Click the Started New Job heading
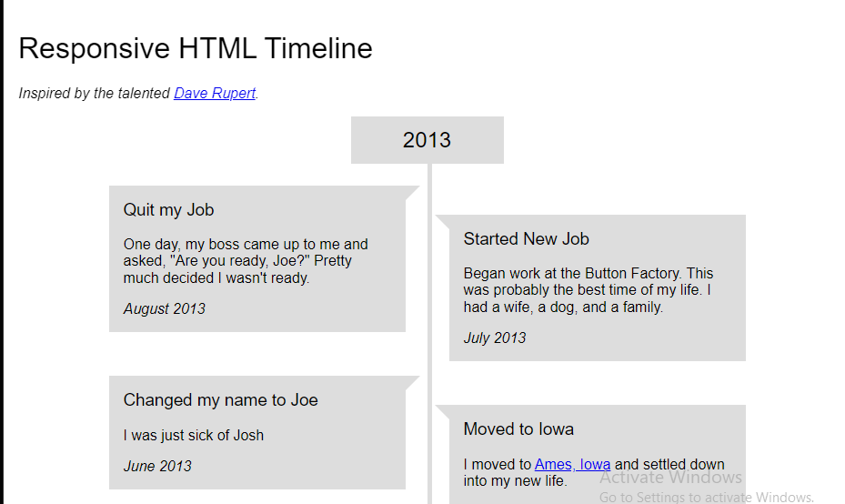Viewport: 845px width, 504px height. point(526,238)
